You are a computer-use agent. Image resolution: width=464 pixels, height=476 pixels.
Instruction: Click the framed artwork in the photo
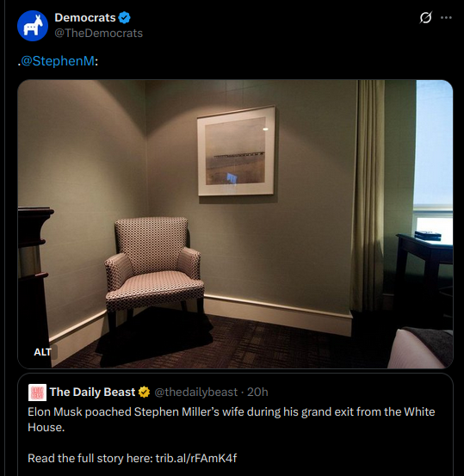click(x=236, y=151)
